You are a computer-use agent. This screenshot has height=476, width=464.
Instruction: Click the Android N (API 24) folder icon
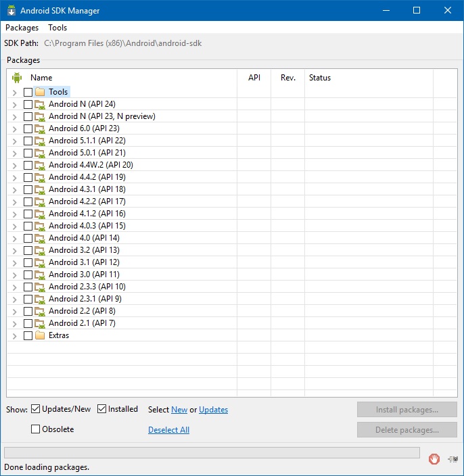click(x=40, y=104)
